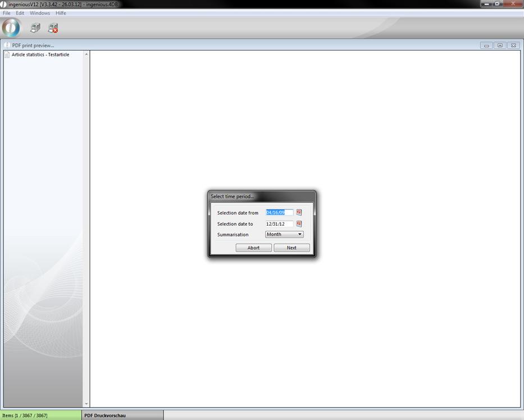Click the PDF Druckvorschau status tab
This screenshot has height=420, width=524.
105,416
